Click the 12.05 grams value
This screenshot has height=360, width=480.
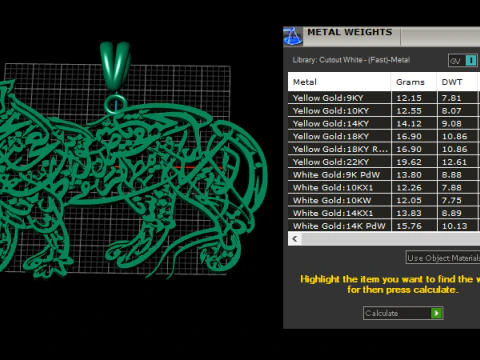[x=409, y=200]
